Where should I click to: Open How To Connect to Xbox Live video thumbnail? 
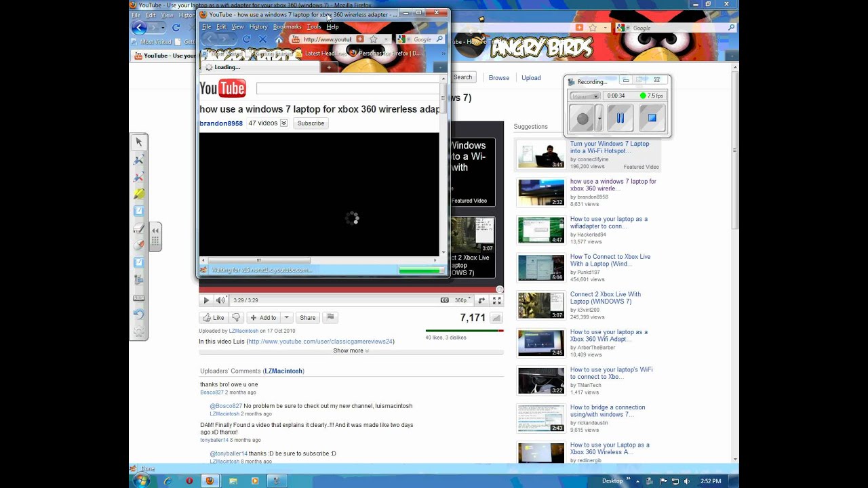540,268
